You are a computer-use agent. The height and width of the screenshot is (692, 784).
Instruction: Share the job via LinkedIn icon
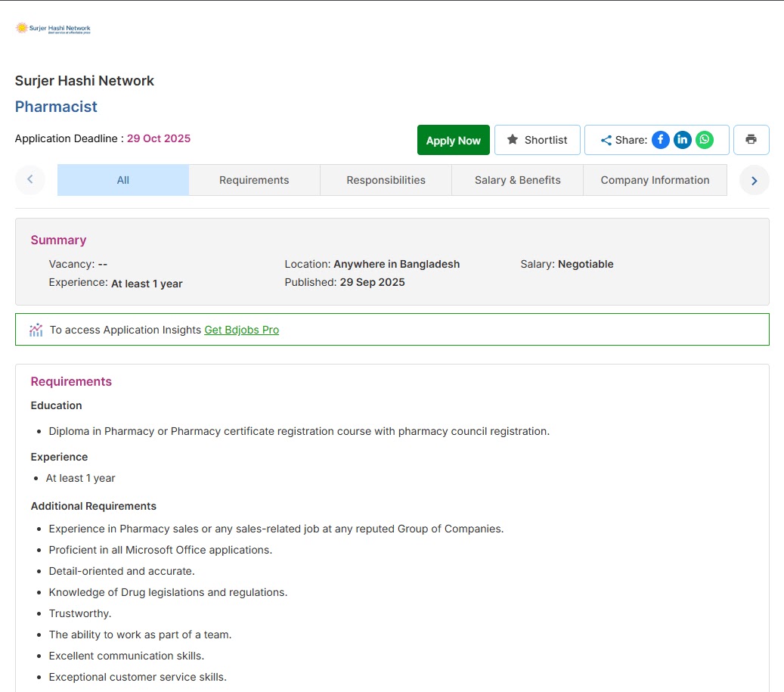point(683,140)
